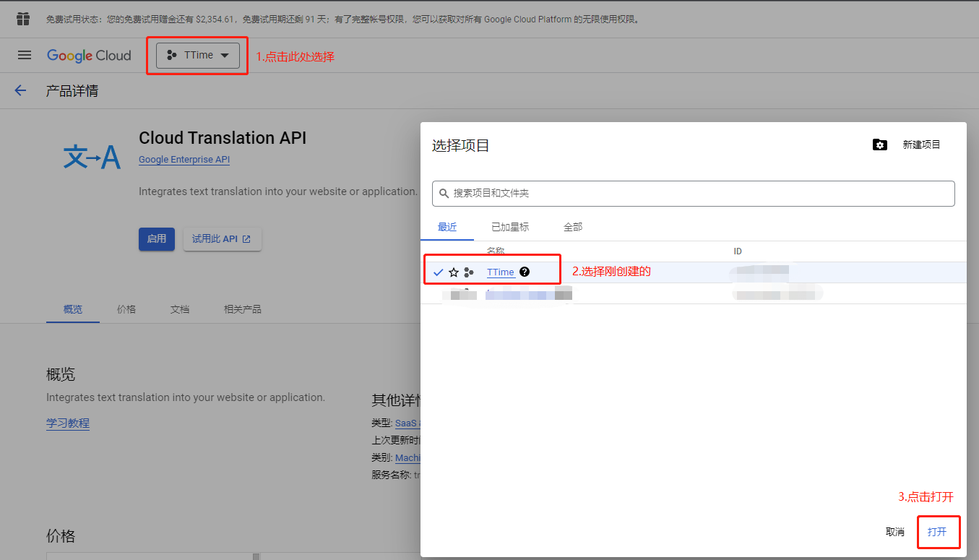The width and height of the screenshot is (979, 560).
Task: Switch to the 全部 tab
Action: (x=573, y=227)
